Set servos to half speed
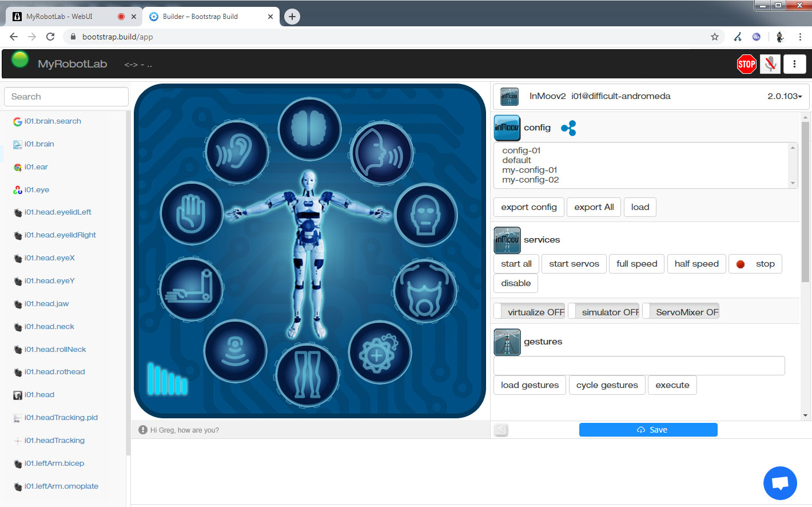Screen dimensions: 812x507 696,264
